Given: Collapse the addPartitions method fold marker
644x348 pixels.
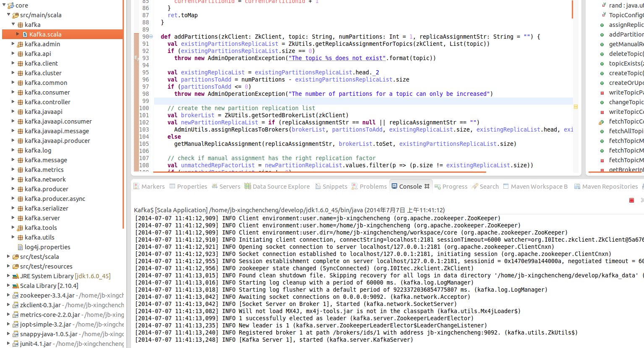Looking at the screenshot, I should tap(151, 37).
